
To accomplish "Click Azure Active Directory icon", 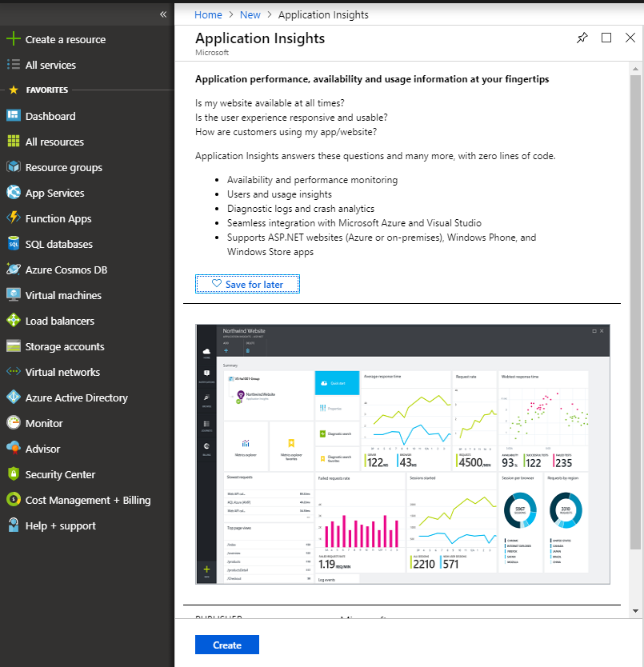I will point(13,397).
